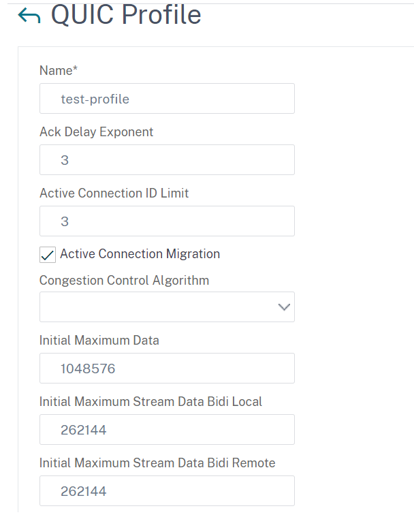414x532 pixels.
Task: Select the Active Connection ID Limit field
Action: click(x=167, y=221)
